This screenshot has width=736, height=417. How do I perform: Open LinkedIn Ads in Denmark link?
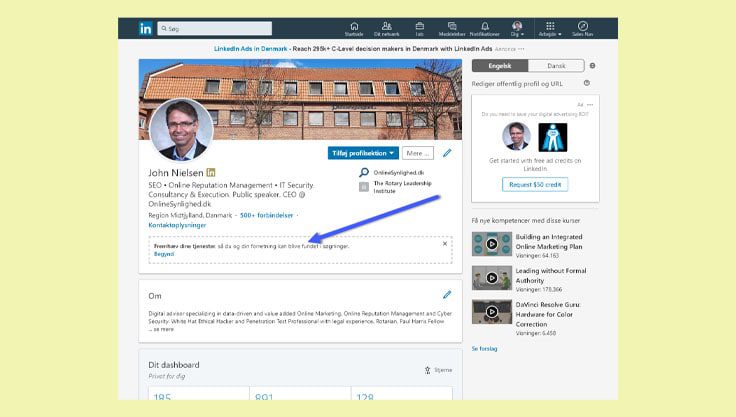(x=250, y=49)
